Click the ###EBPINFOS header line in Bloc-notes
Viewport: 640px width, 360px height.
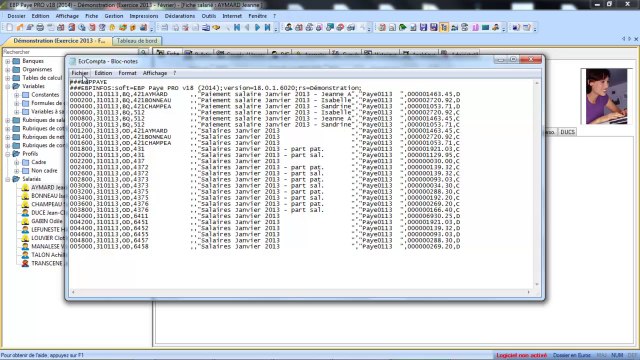click(216, 88)
